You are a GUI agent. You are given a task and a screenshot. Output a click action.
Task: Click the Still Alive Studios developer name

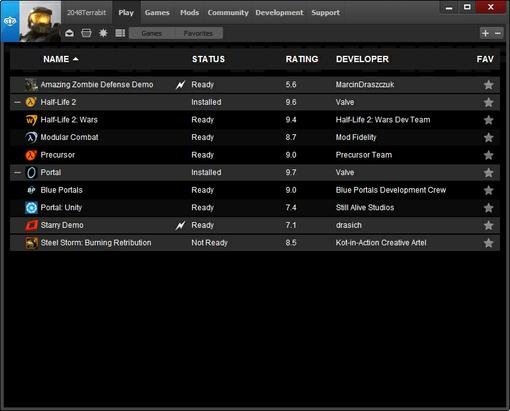(x=365, y=208)
